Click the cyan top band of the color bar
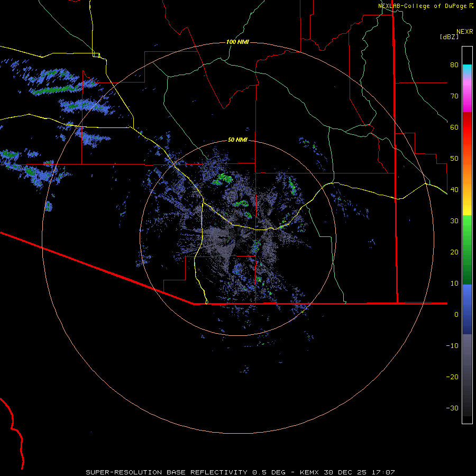The width and height of the screenshot is (476, 476). (467, 69)
